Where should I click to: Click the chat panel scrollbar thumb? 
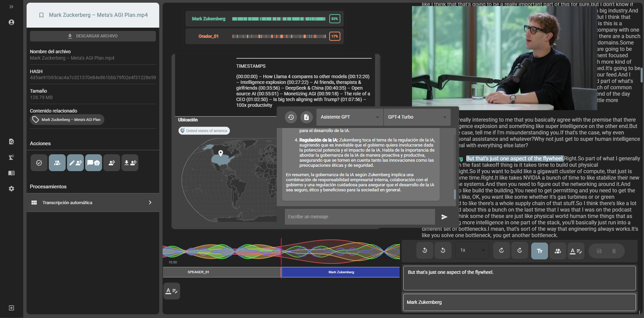coord(455,194)
